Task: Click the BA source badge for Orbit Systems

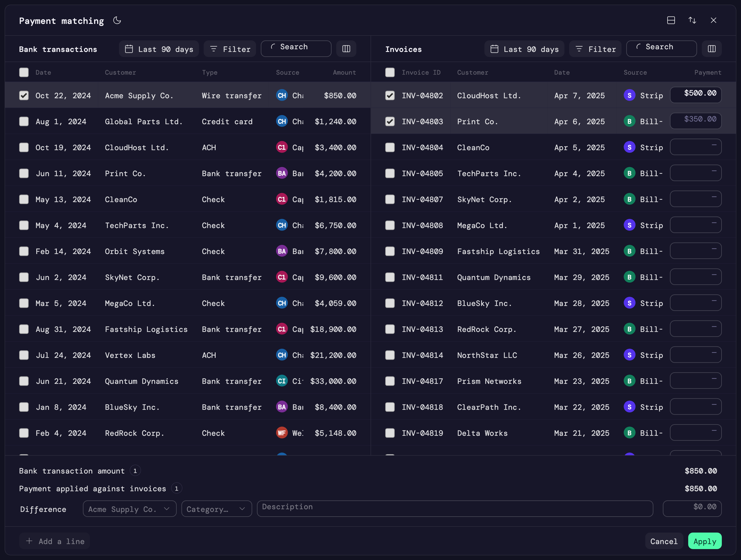Action: click(x=282, y=251)
